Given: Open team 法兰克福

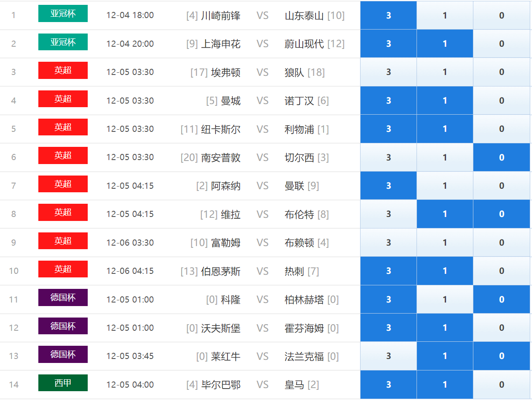Looking at the screenshot, I should click(304, 356).
